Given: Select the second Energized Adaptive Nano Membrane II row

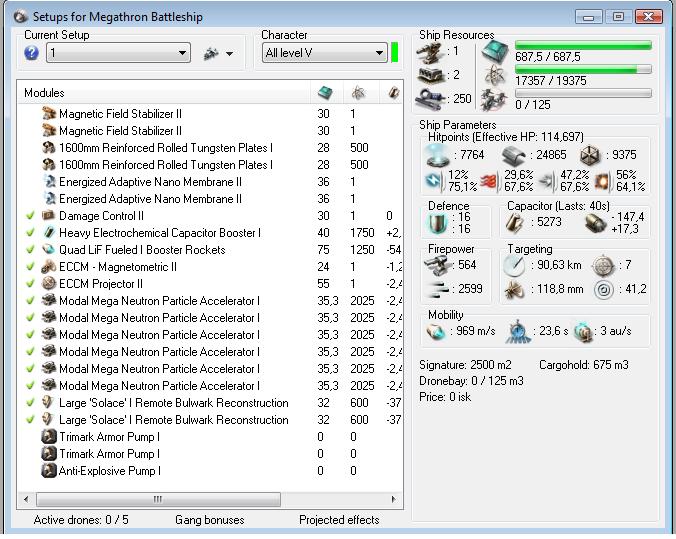Looking at the screenshot, I should click(210, 199).
